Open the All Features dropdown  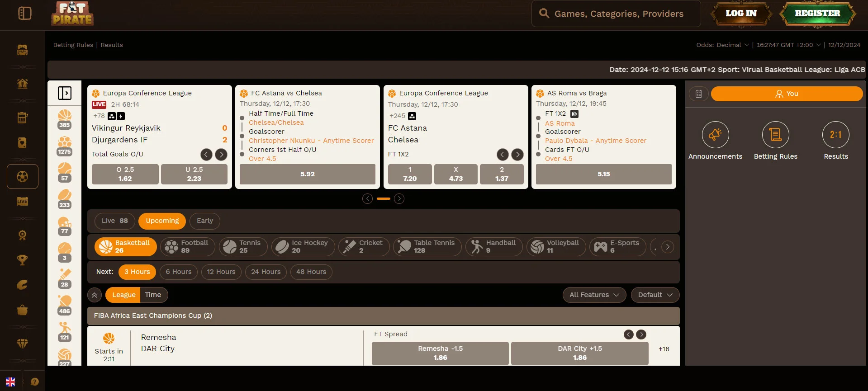point(594,295)
